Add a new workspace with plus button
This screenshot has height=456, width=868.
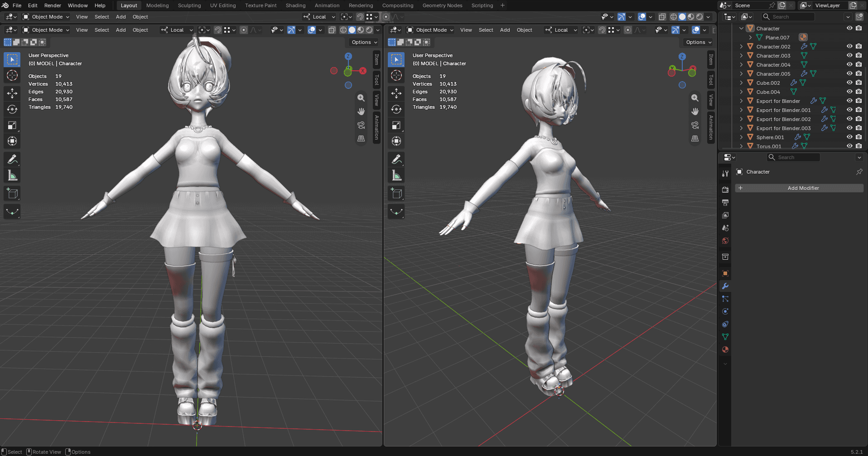[502, 5]
